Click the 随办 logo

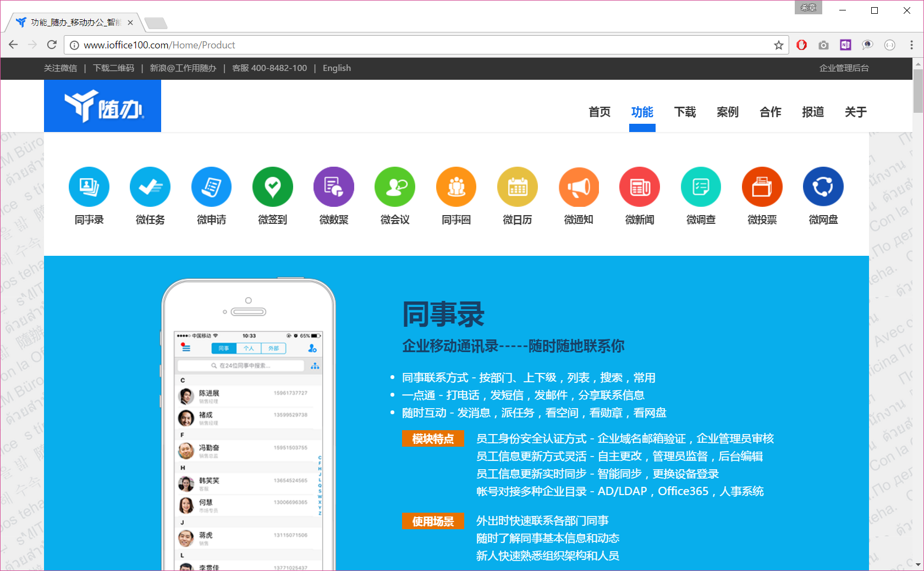[103, 106]
